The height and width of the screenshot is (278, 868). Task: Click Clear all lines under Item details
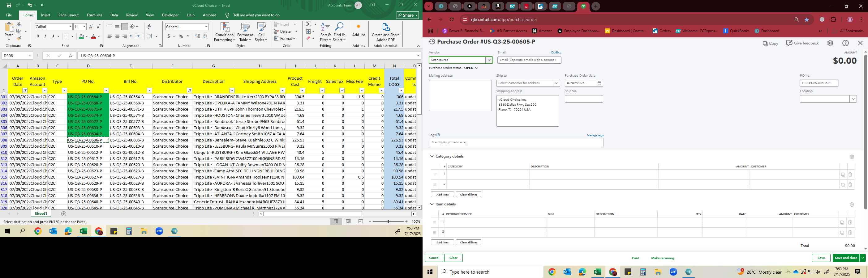click(x=468, y=242)
